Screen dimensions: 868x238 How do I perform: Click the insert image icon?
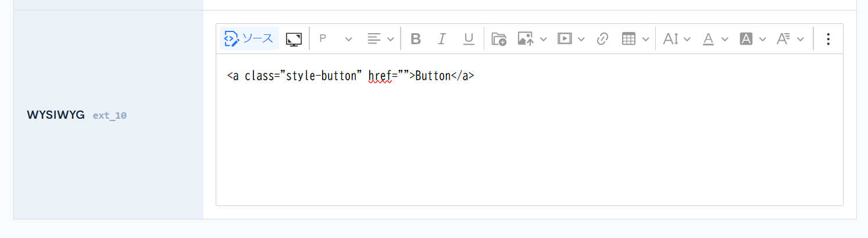click(526, 39)
